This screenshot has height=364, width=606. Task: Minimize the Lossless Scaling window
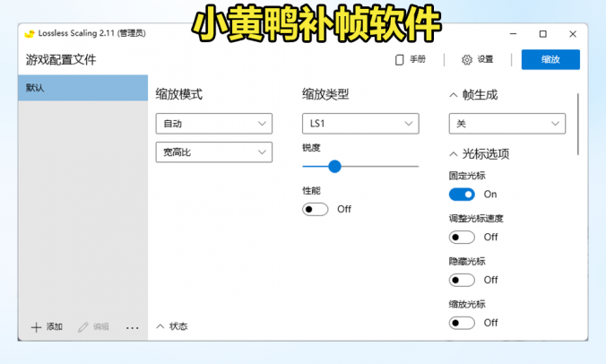514,34
